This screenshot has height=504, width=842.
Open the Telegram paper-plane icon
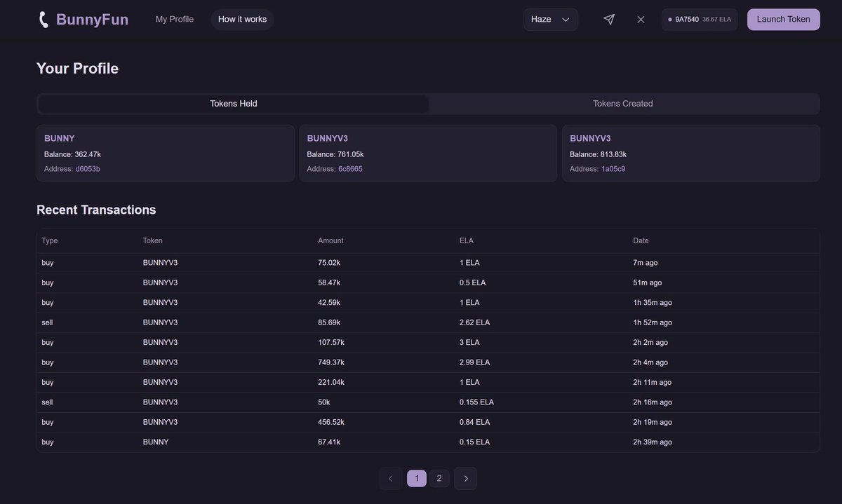click(x=609, y=20)
